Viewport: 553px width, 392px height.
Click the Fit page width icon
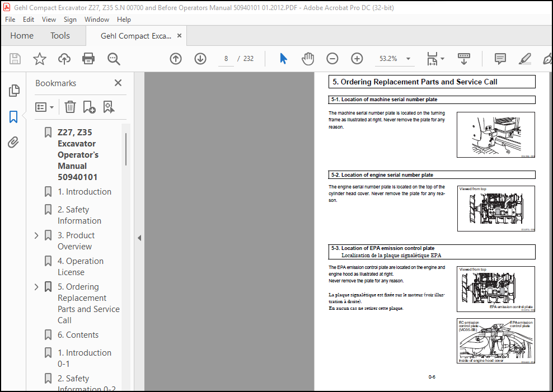coord(432,59)
